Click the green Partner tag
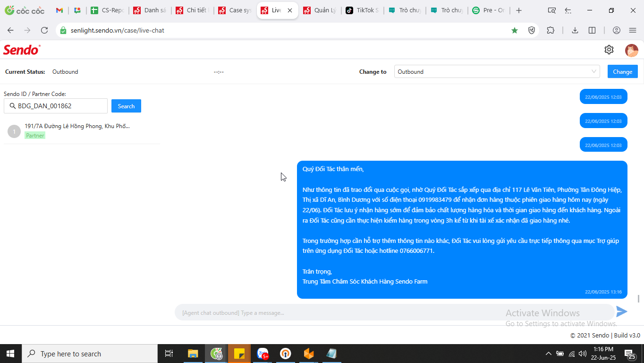Image resolution: width=644 pixels, height=363 pixels. tap(35, 136)
